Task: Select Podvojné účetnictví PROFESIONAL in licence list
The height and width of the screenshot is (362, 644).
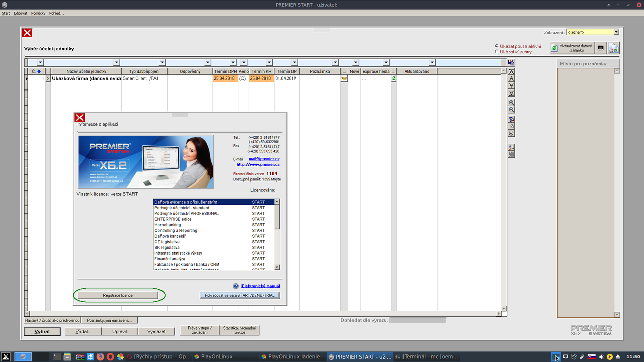Action: 213,213
